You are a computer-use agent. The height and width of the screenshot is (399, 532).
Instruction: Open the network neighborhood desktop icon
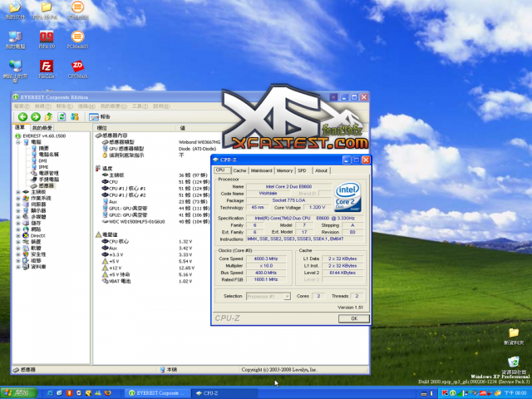click(x=15, y=71)
